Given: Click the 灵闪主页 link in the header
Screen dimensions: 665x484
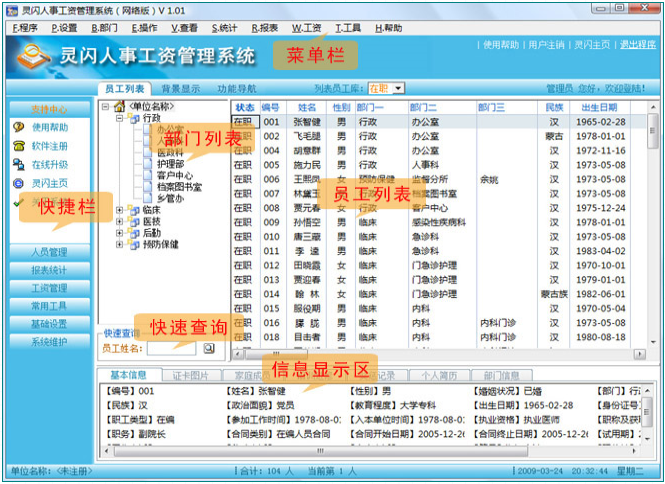Looking at the screenshot, I should (x=592, y=45).
